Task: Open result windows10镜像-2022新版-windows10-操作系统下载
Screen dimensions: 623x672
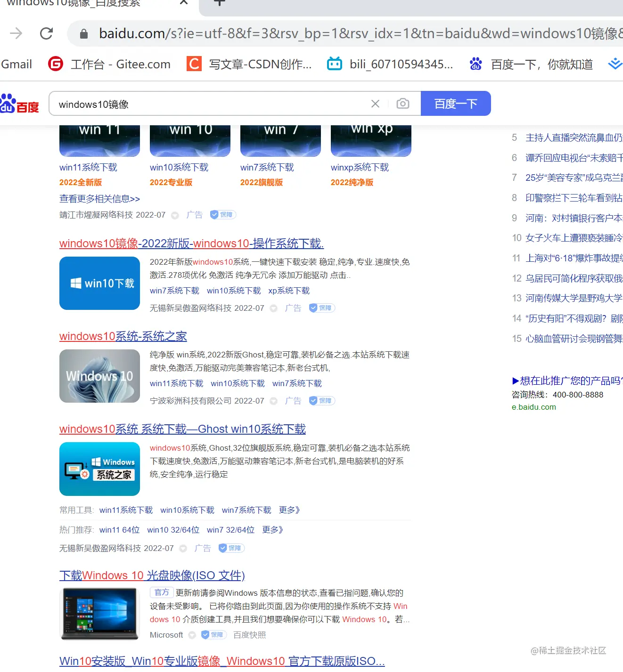Action: (x=191, y=243)
